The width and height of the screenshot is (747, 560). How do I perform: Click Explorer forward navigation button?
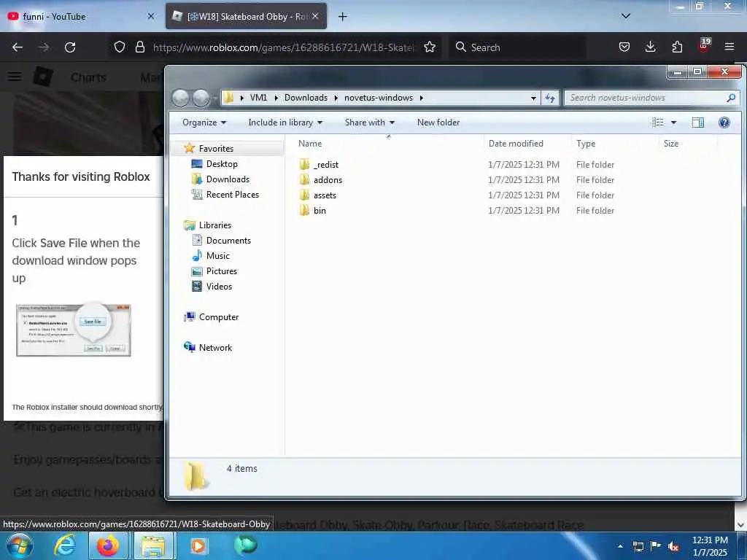point(201,98)
